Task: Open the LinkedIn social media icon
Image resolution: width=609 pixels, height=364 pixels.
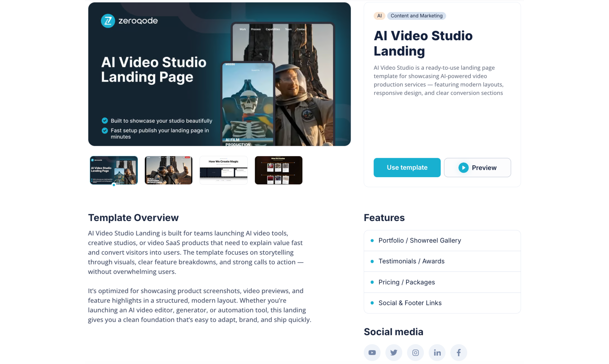Action: pos(437,353)
